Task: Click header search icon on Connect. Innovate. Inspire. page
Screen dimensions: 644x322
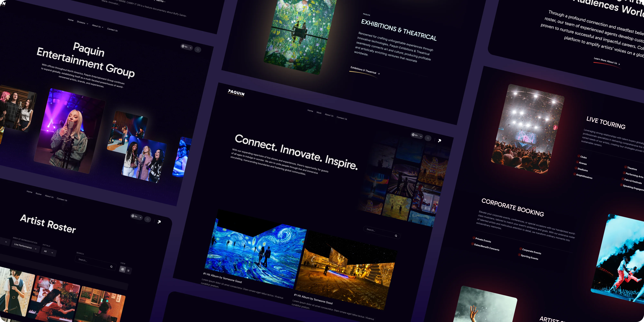Action: (x=428, y=138)
